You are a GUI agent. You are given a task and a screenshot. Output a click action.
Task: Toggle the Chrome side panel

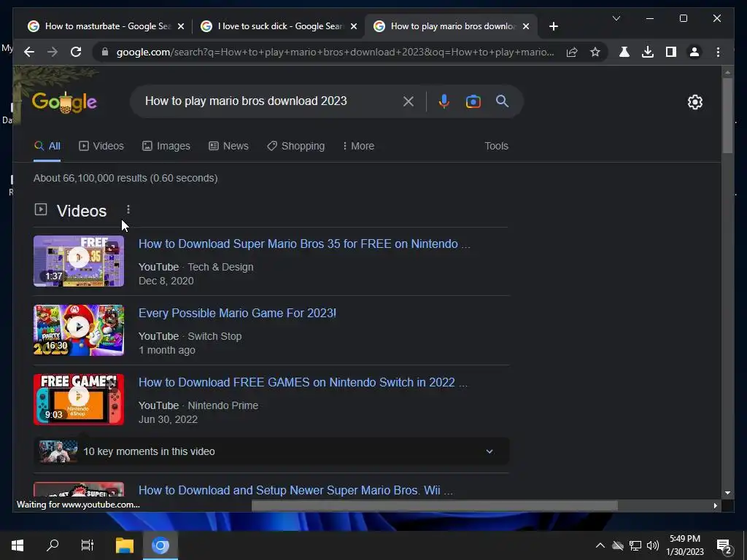click(x=671, y=52)
